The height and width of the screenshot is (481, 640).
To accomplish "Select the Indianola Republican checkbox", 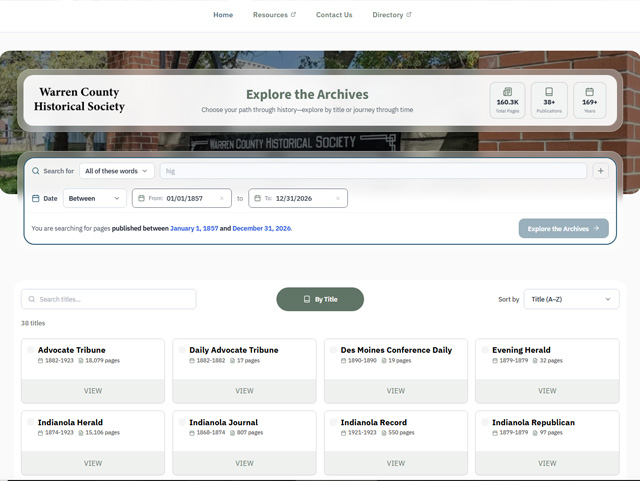I will point(484,422).
